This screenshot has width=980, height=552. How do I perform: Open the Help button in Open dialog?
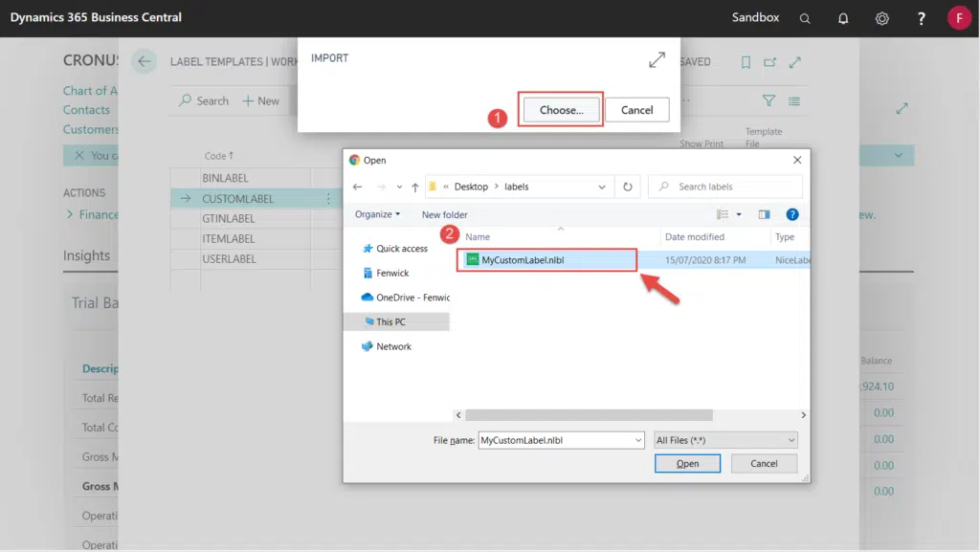tap(791, 214)
